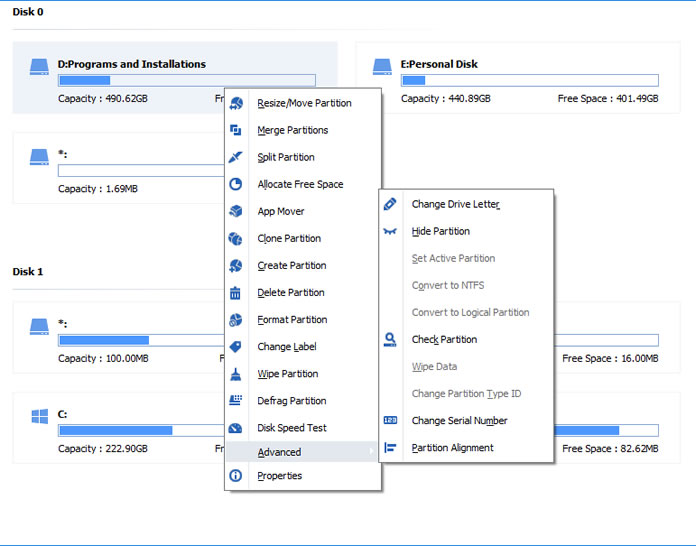Choose Clone Partition menu entry
The height and width of the screenshot is (546, 696).
304,238
